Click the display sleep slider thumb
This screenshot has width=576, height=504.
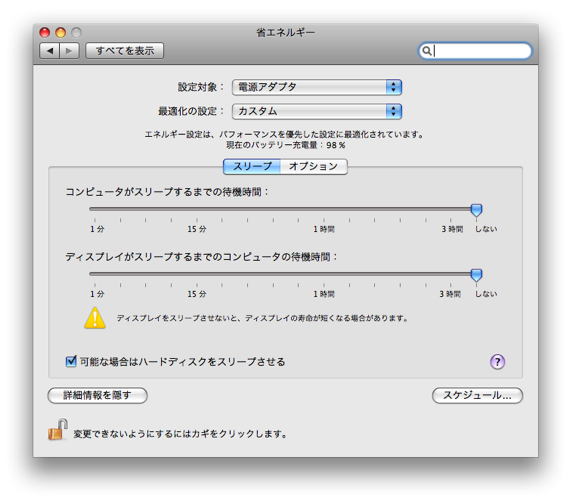pos(476,275)
